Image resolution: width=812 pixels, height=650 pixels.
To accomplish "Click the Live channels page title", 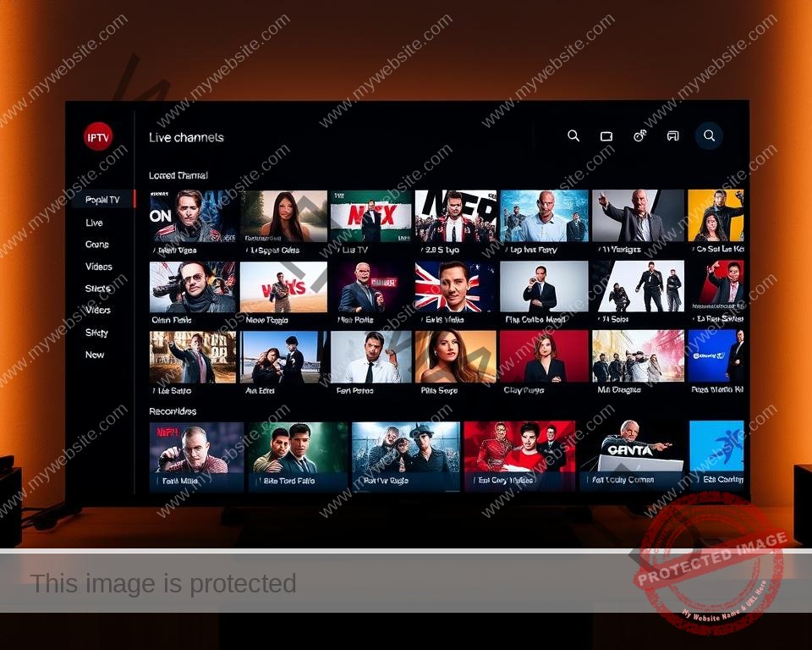I will point(187,137).
